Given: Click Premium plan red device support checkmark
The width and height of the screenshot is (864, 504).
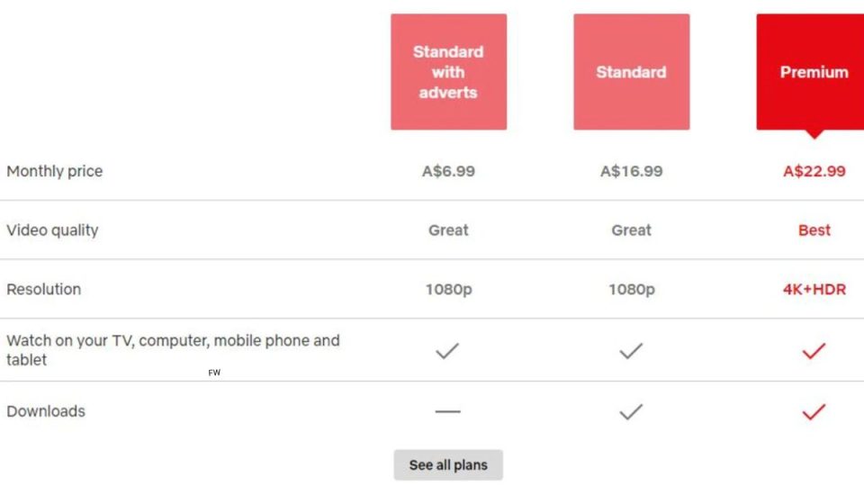Looking at the screenshot, I should tap(814, 351).
